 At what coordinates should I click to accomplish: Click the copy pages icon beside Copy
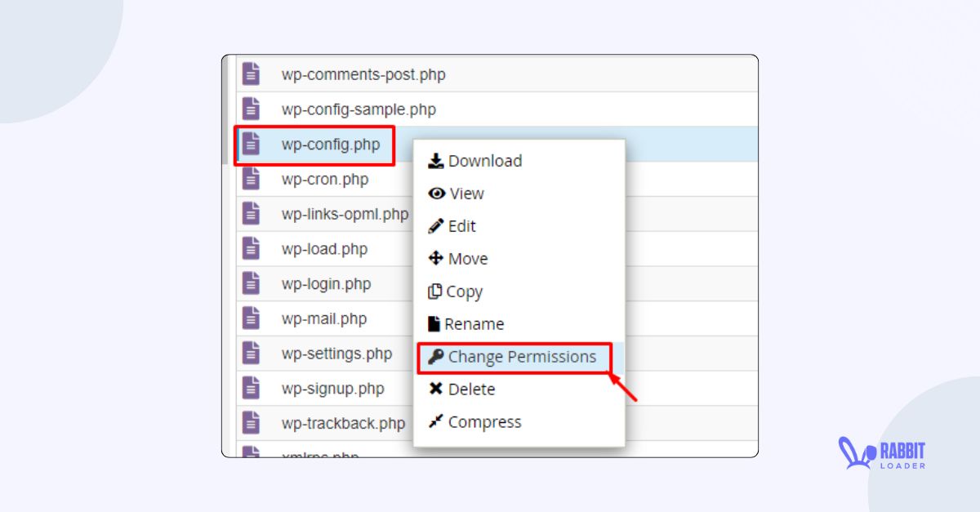437,292
